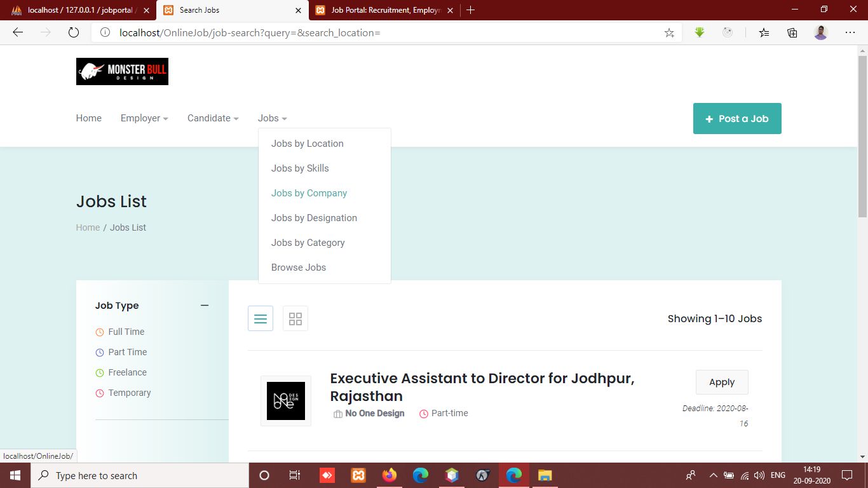868x488 pixels.
Task: Click the Post a Job button
Action: (737, 119)
